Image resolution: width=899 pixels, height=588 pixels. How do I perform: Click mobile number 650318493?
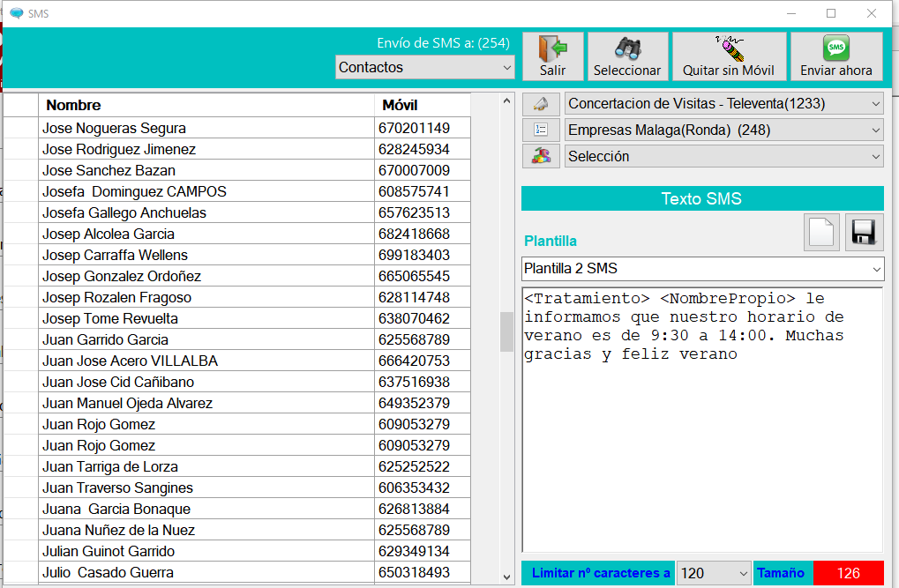(x=414, y=572)
